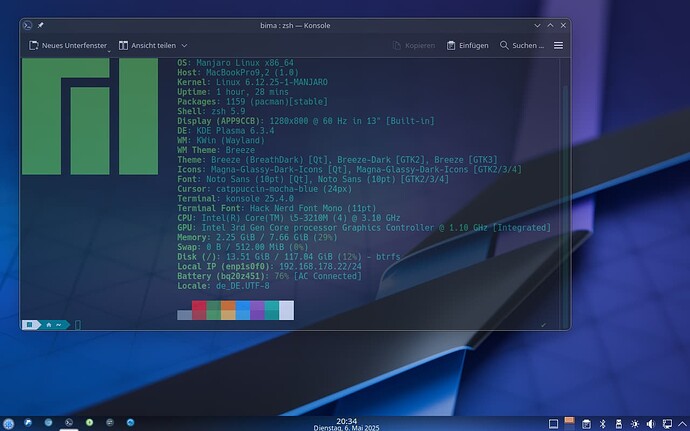The image size is (690, 431).
Task: Open the brightness tray icon
Action: [x=635, y=424]
